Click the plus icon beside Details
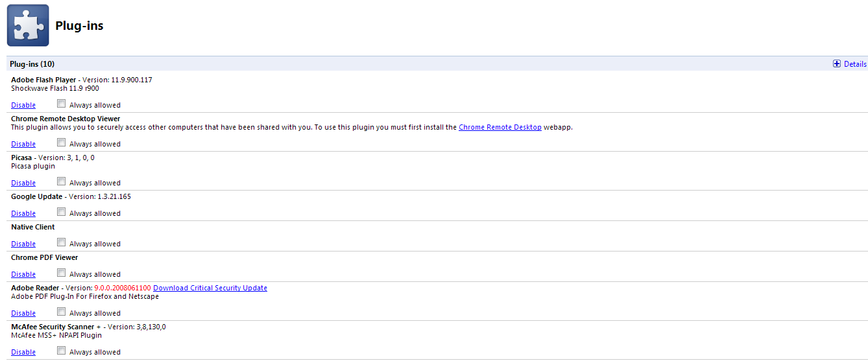 click(837, 64)
